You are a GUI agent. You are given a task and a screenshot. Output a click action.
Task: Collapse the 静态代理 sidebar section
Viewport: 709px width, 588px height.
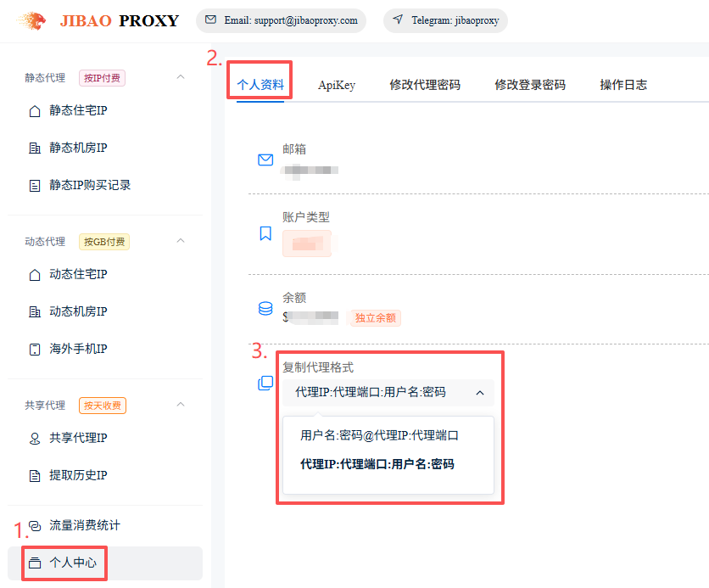click(x=180, y=78)
